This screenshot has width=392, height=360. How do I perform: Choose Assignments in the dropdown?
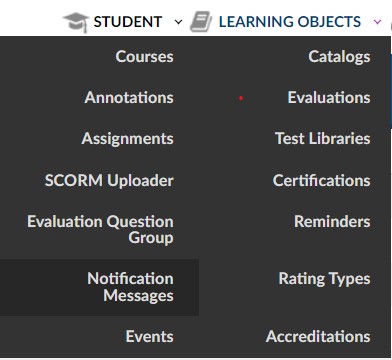point(127,139)
